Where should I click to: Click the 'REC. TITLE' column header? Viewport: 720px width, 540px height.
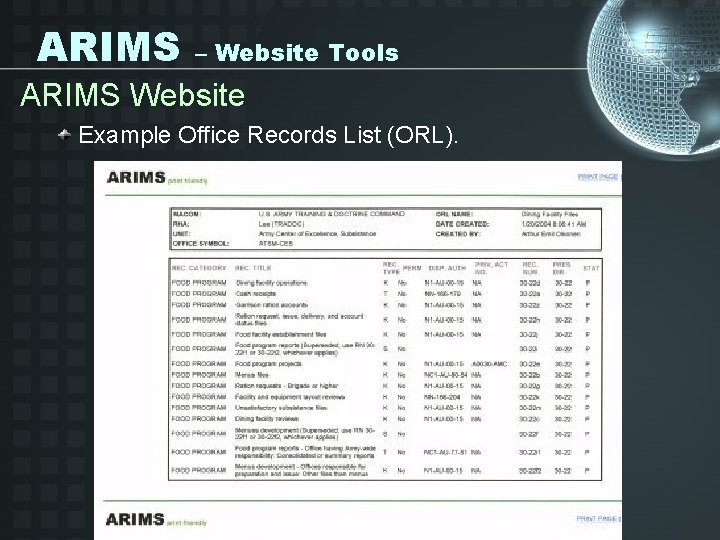point(253,268)
